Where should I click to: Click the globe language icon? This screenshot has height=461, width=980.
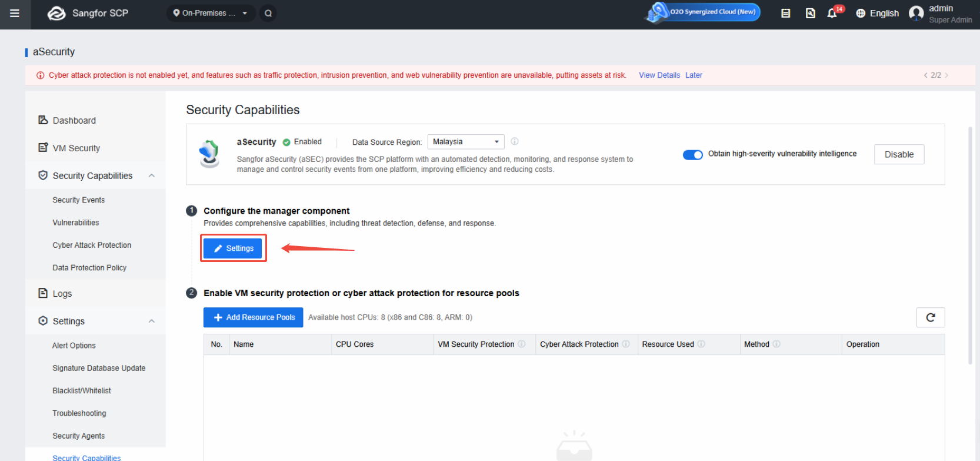pyautogui.click(x=861, y=13)
